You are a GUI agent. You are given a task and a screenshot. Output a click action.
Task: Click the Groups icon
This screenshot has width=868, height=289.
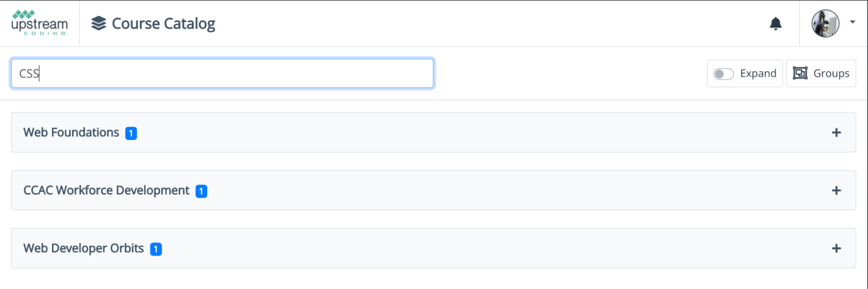(x=800, y=73)
